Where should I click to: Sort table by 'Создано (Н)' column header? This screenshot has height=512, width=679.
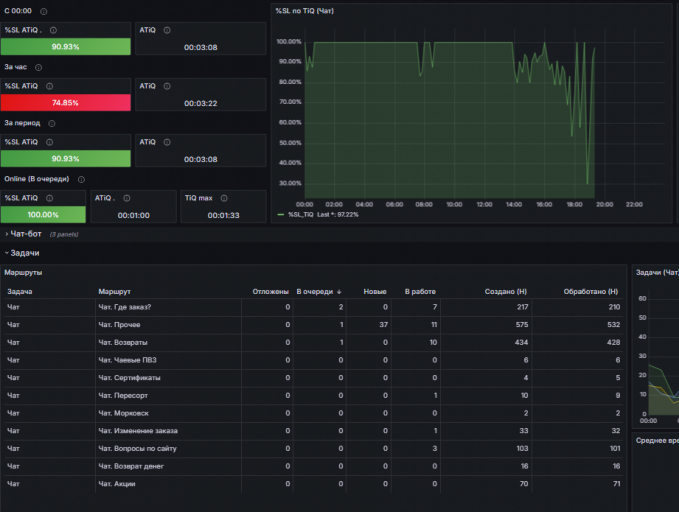click(x=505, y=292)
